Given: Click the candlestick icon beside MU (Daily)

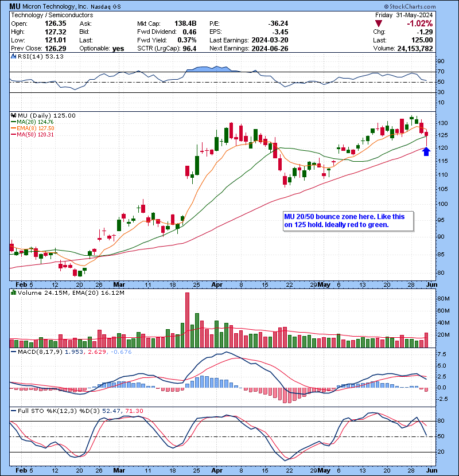Looking at the screenshot, I should point(13,115).
